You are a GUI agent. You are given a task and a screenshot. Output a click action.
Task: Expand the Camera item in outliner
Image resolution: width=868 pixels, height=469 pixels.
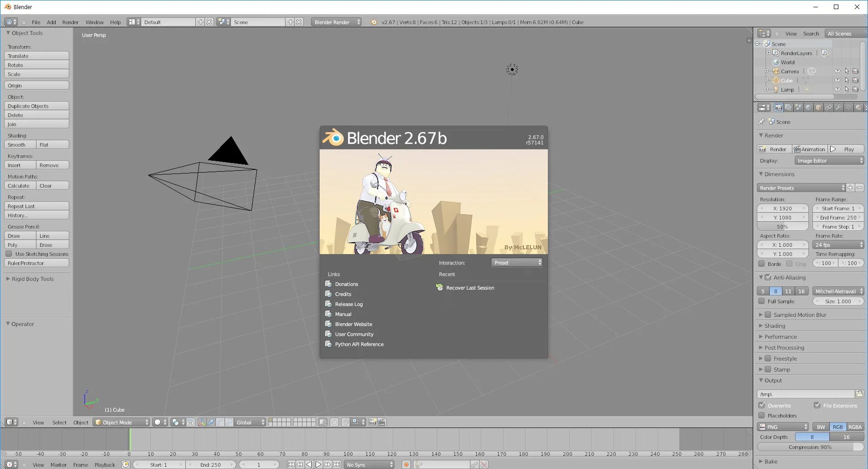(766, 71)
